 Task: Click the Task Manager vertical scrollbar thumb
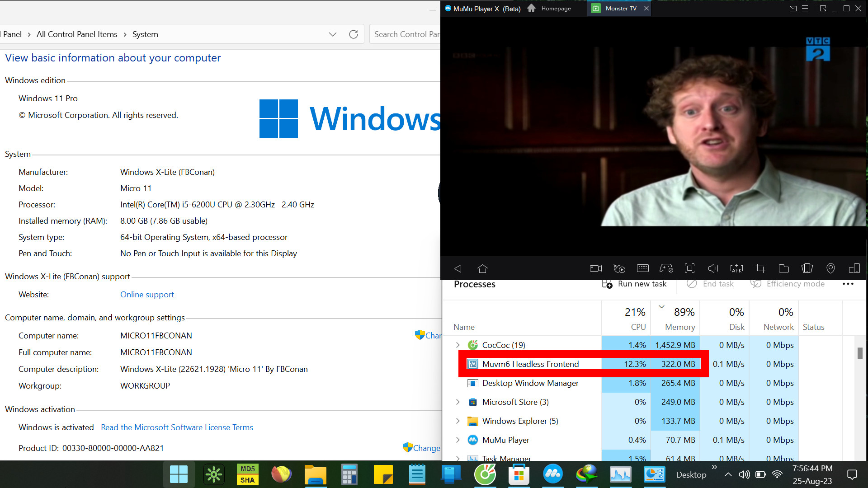coord(860,353)
